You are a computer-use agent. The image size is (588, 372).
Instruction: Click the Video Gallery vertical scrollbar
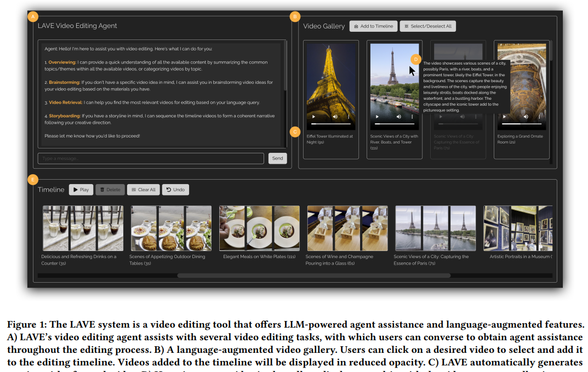coord(551,50)
